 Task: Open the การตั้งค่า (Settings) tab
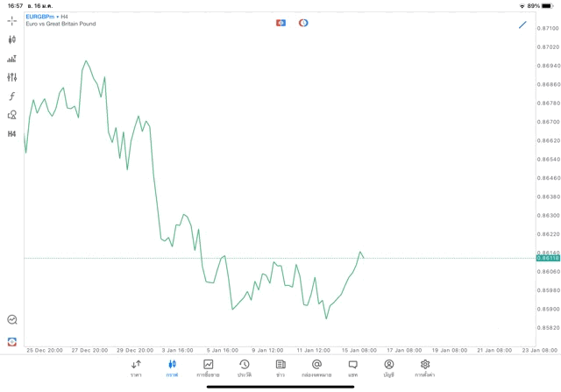point(425,368)
